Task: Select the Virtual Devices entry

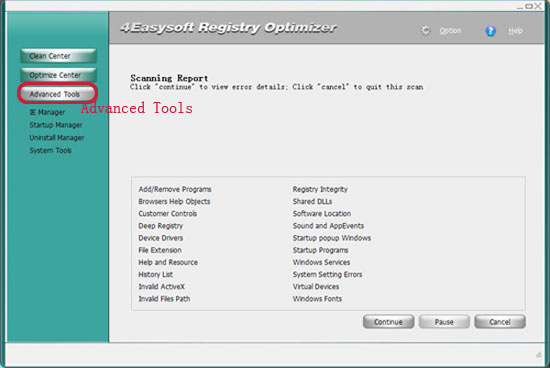Action: [316, 287]
